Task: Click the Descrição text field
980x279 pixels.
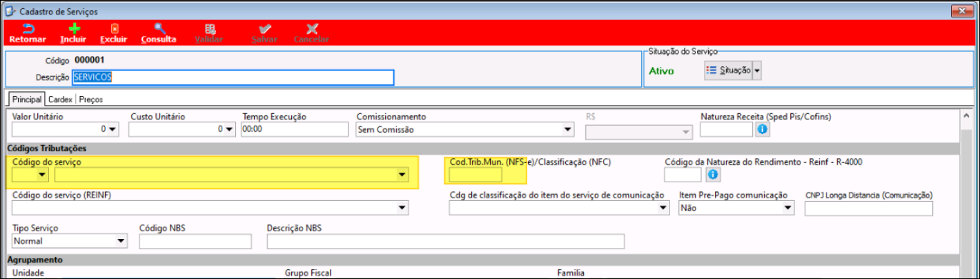Action: (x=233, y=77)
